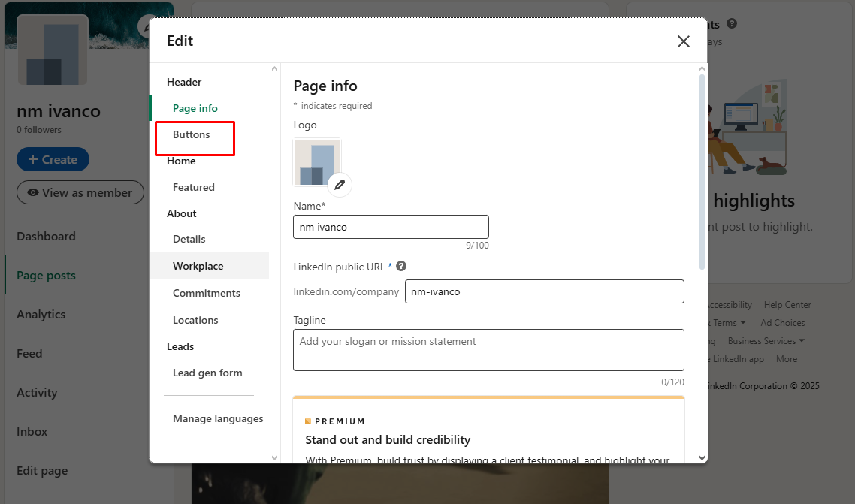This screenshot has height=504, width=855.
Task: Open Analytics in the page menu
Action: [x=41, y=315]
